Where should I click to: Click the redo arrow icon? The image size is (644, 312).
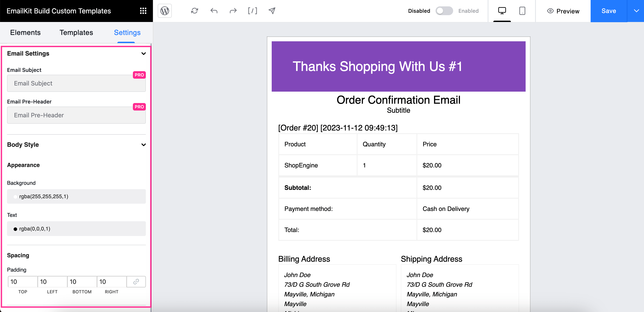tap(233, 11)
